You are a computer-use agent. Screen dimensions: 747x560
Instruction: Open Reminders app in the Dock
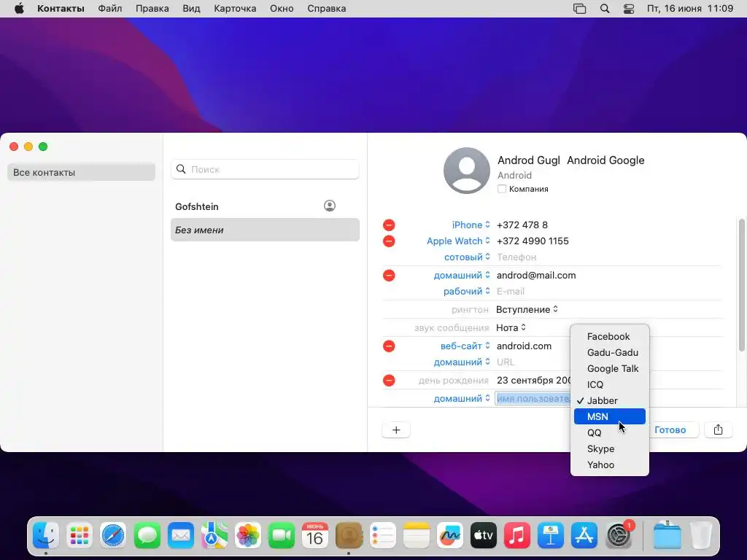click(382, 535)
